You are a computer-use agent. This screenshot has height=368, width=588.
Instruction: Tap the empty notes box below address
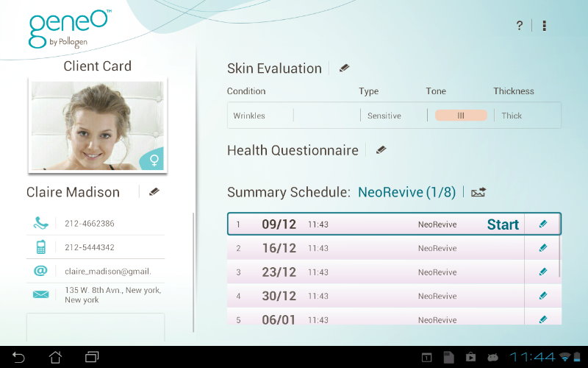click(x=96, y=327)
